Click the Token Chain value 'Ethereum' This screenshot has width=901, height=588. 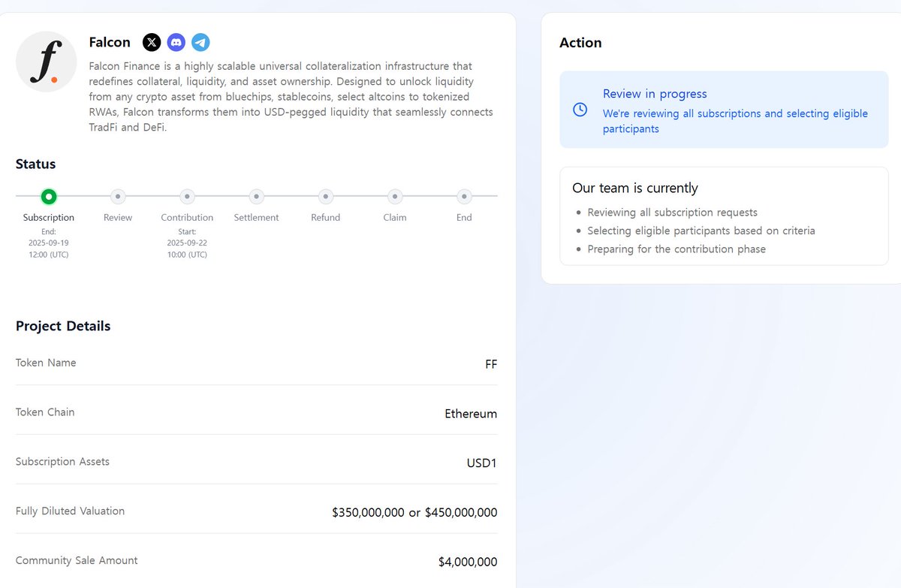(x=471, y=414)
